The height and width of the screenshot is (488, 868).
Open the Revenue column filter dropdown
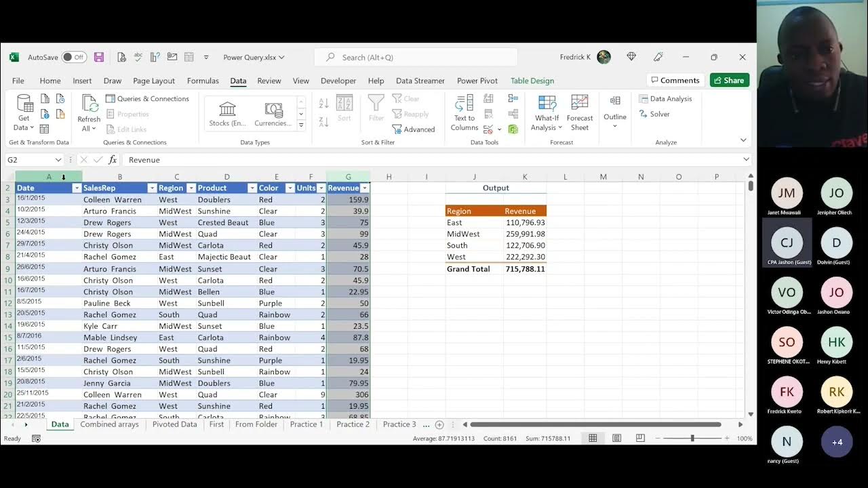[x=365, y=188]
